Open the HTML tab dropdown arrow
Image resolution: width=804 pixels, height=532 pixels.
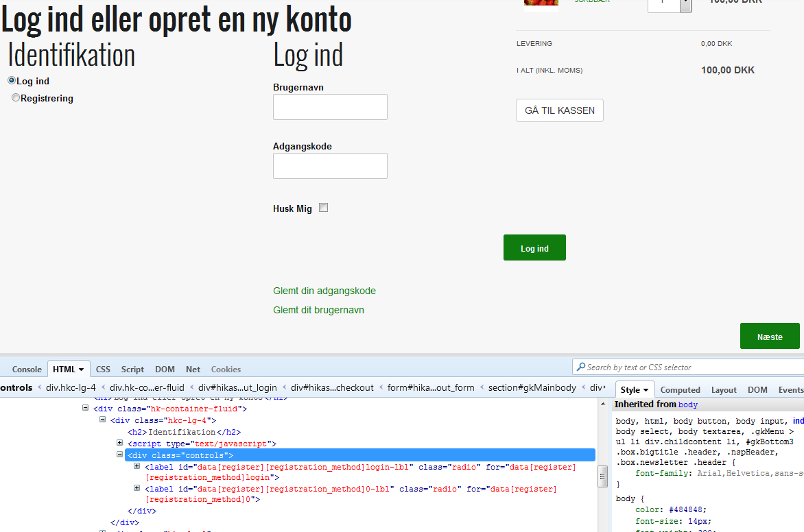pos(81,370)
